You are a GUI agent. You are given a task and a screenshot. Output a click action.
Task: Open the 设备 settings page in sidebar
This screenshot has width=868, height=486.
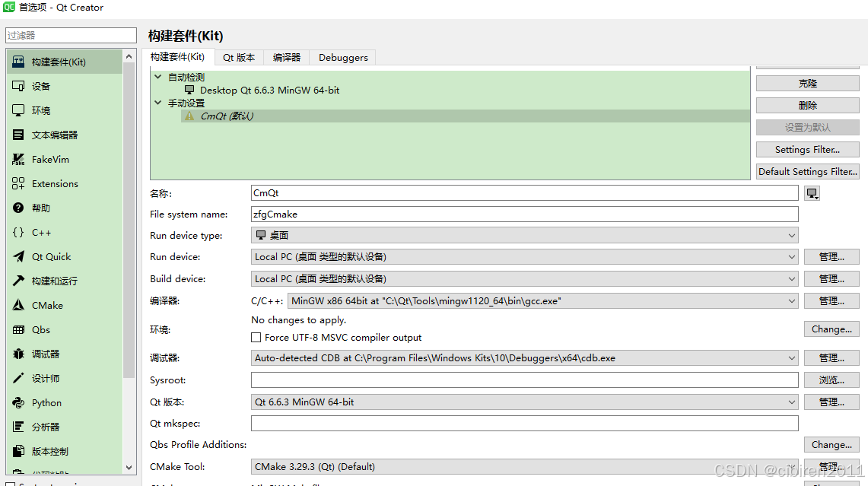[x=48, y=85]
